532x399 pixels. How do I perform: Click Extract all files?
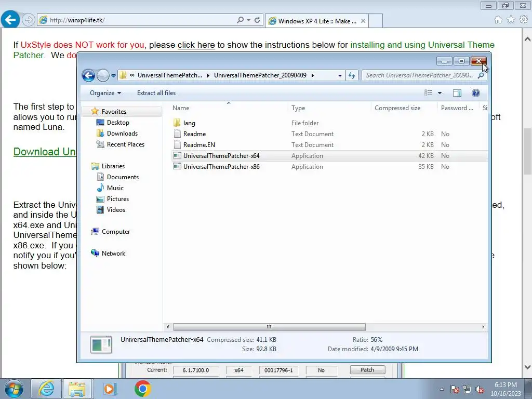[156, 93]
